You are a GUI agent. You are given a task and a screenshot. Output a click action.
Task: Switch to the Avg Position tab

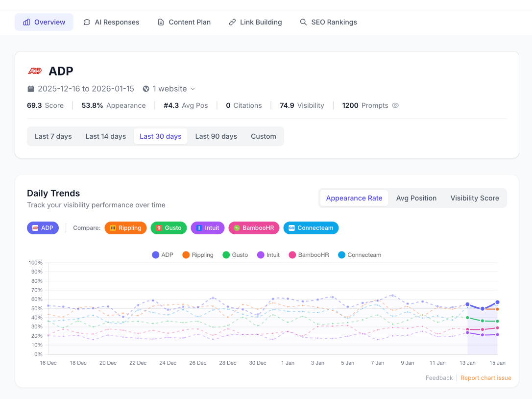coord(416,198)
